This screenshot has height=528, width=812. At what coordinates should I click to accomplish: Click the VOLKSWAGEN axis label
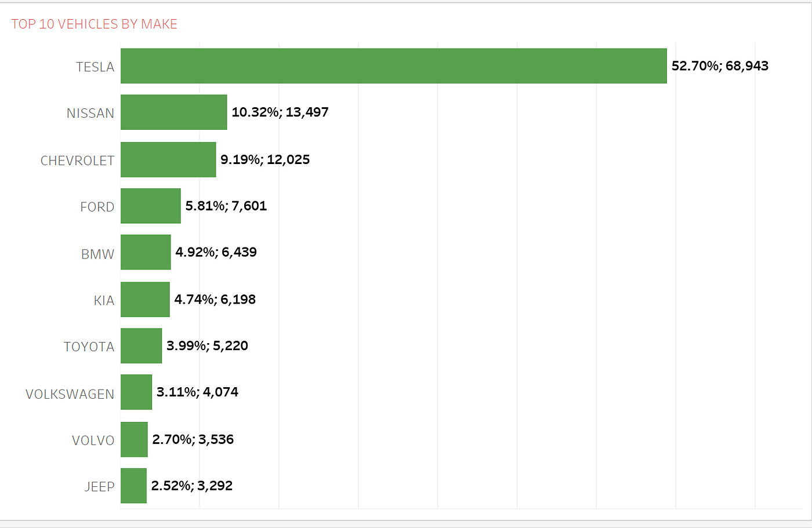(70, 394)
